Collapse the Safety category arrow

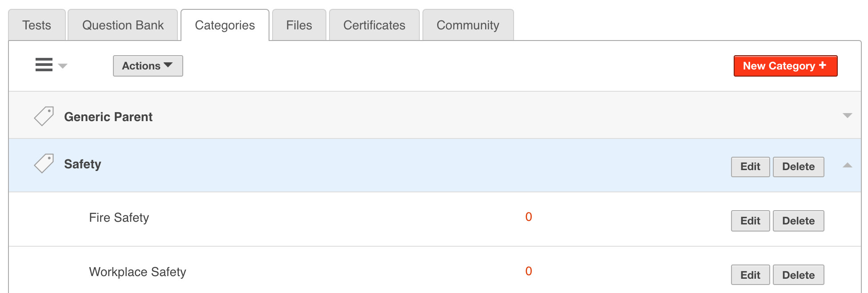click(x=847, y=165)
